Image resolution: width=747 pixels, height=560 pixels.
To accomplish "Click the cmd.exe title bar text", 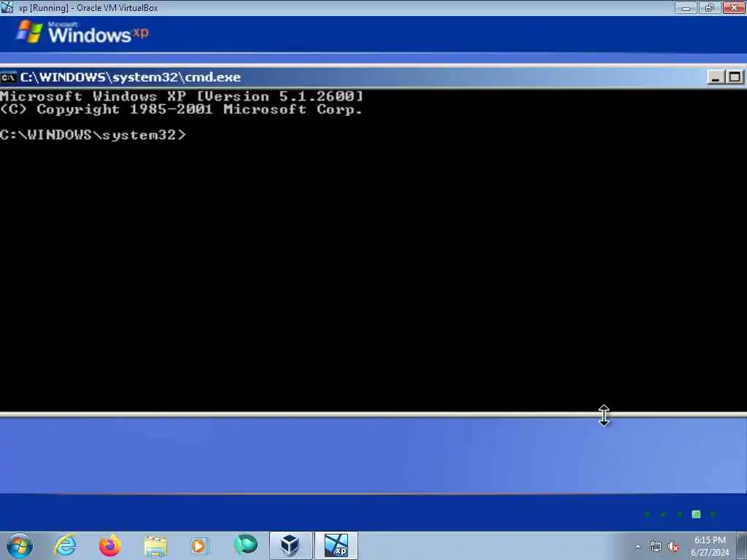I will [131, 77].
